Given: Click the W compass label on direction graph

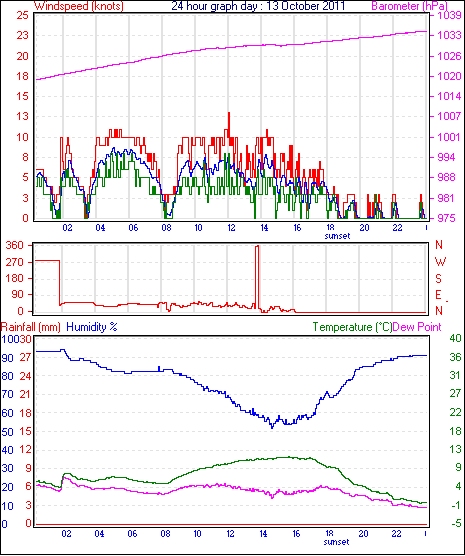Looking at the screenshot, I should coord(440,262).
